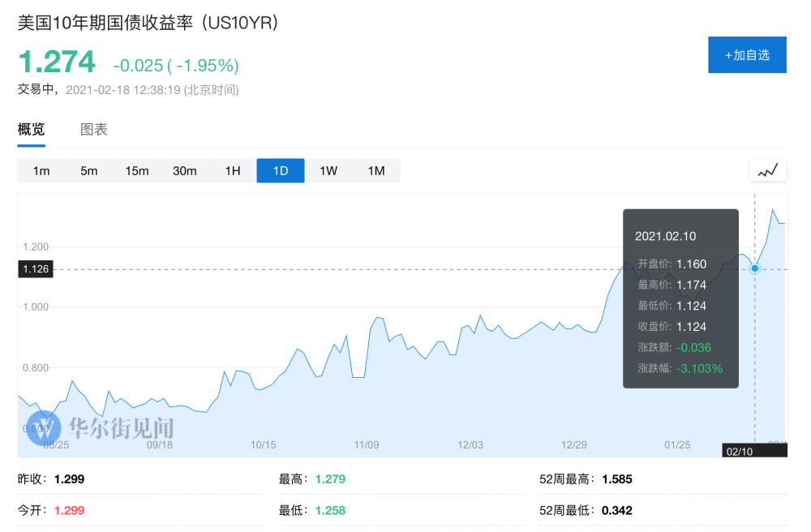The height and width of the screenshot is (532, 811).
Task: Click the current yield value 1.274
Action: click(57, 62)
